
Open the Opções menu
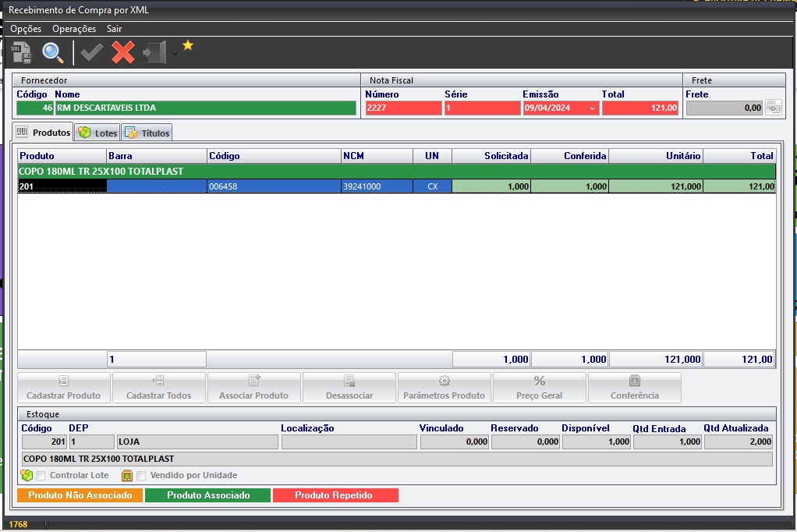click(x=26, y=29)
